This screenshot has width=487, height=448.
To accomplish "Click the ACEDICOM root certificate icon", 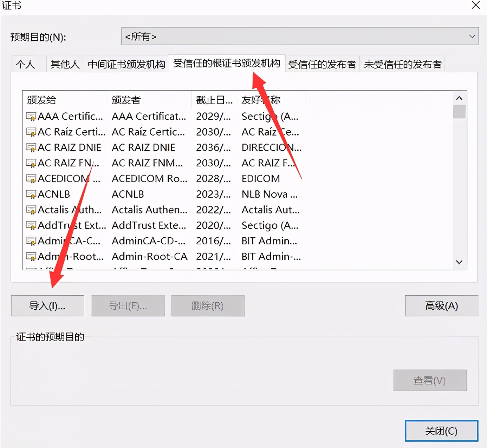I will pyautogui.click(x=31, y=178).
